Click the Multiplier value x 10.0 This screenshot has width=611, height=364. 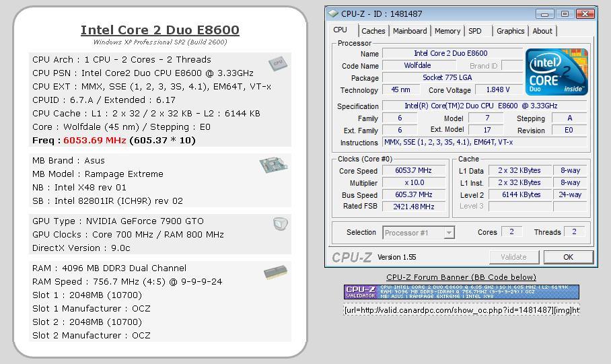pos(413,182)
